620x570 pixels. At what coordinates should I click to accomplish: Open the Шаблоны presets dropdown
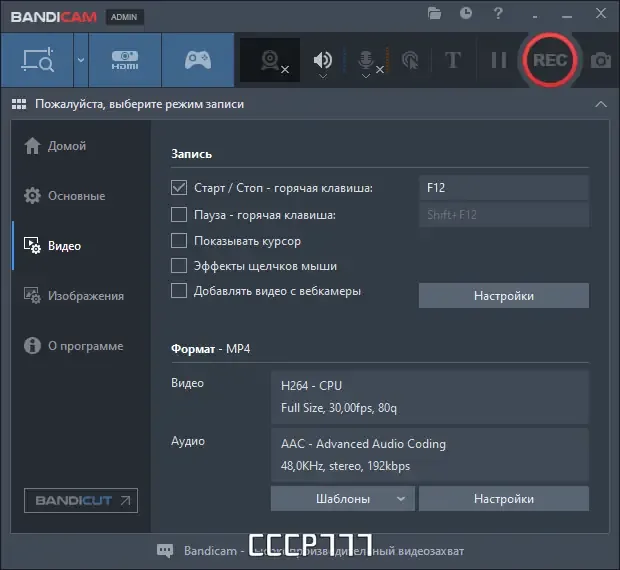(342, 498)
